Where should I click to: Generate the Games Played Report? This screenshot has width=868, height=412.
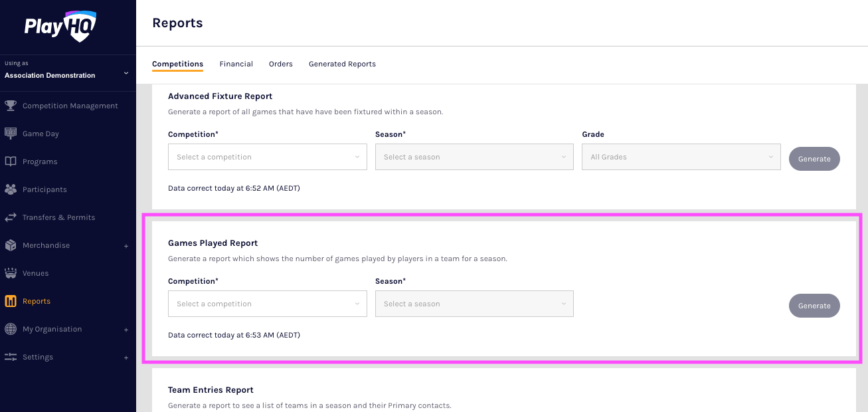pyautogui.click(x=814, y=306)
